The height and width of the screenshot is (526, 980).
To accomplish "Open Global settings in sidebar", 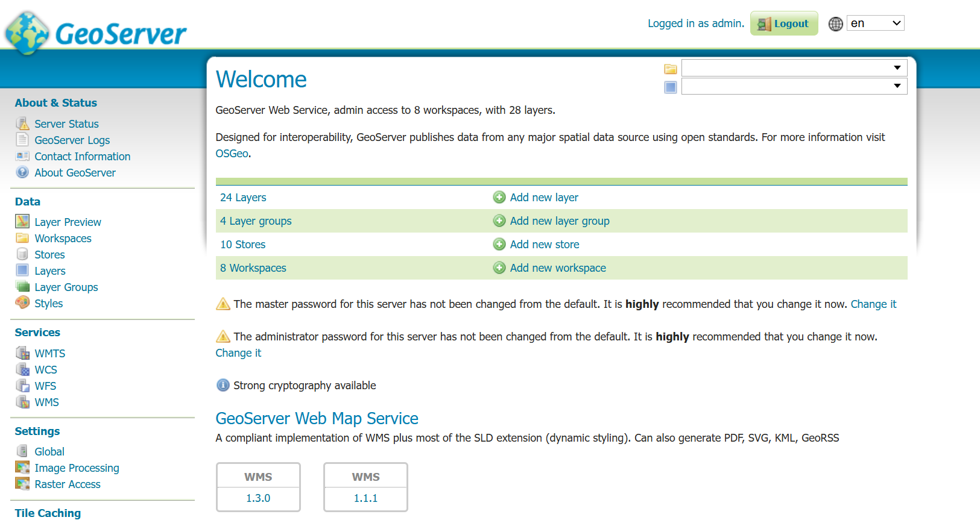I will point(49,452).
